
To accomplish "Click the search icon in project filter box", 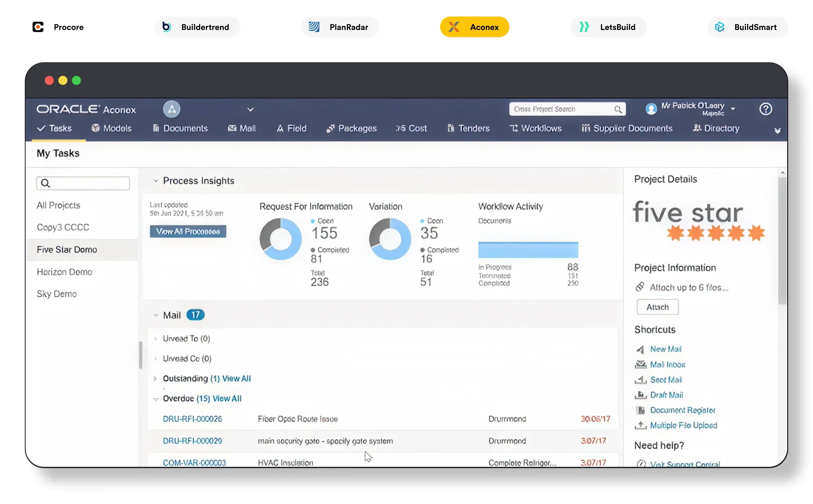I will click(x=45, y=183).
